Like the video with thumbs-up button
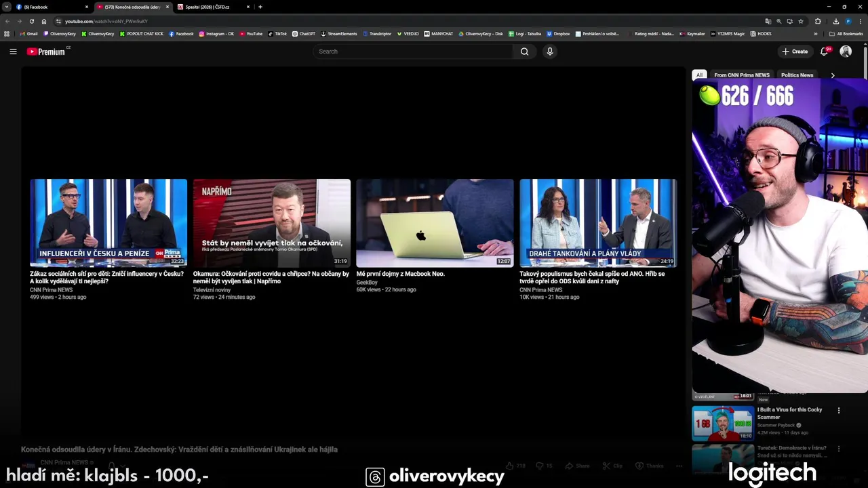Viewport: 868px width, 488px height. (515, 466)
